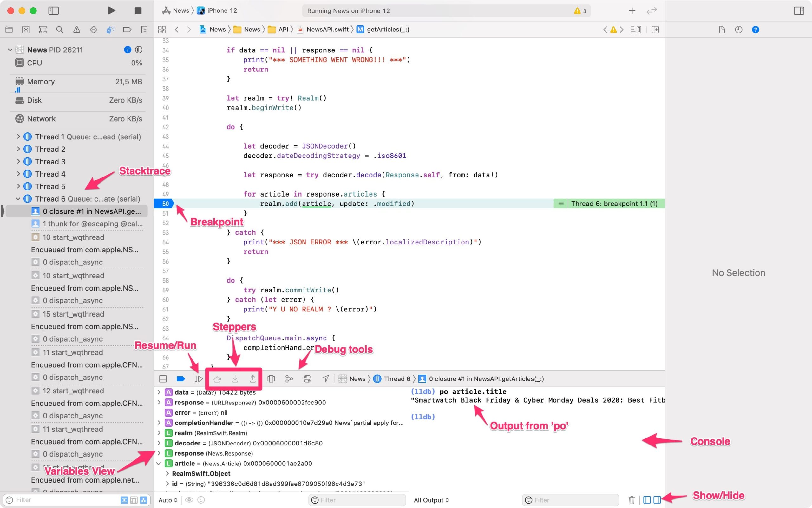Viewport: 812px width, 508px height.
Task: Click the API folder breadcrumb
Action: 278,30
